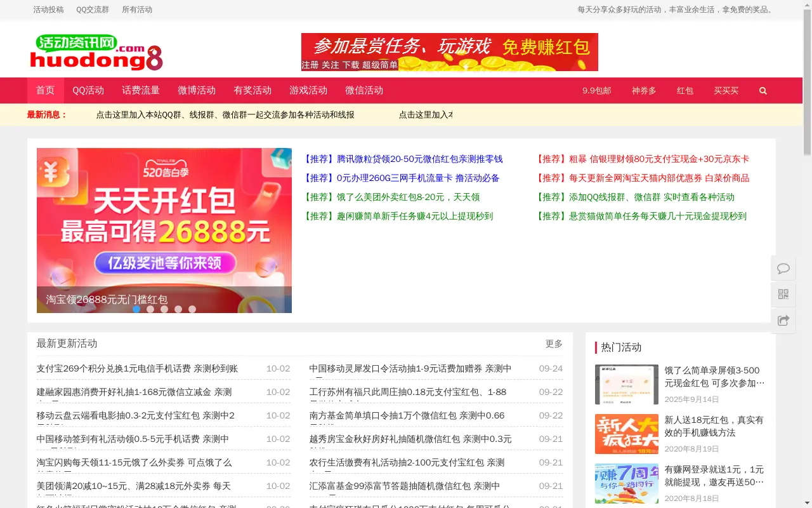Click the huodong8 site logo
This screenshot has height=508, width=812.
(x=96, y=52)
